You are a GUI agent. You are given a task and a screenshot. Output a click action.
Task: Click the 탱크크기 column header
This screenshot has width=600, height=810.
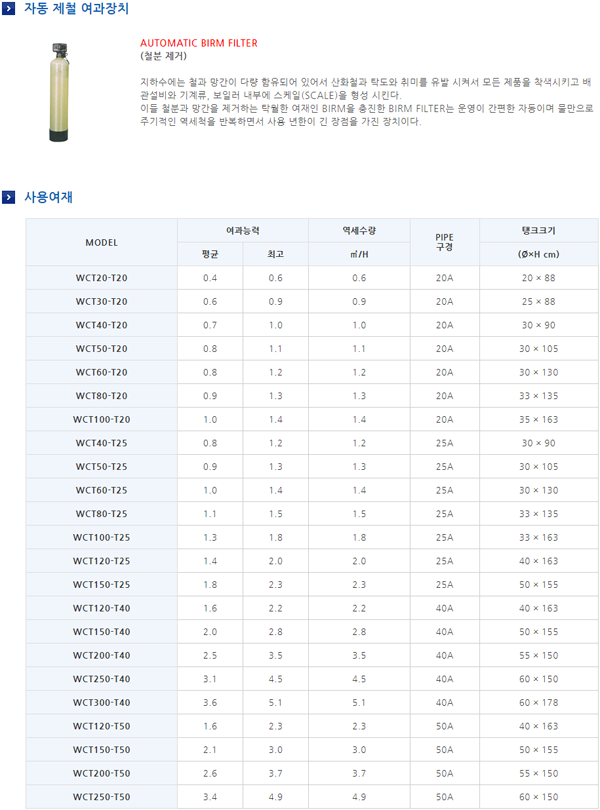tap(538, 231)
